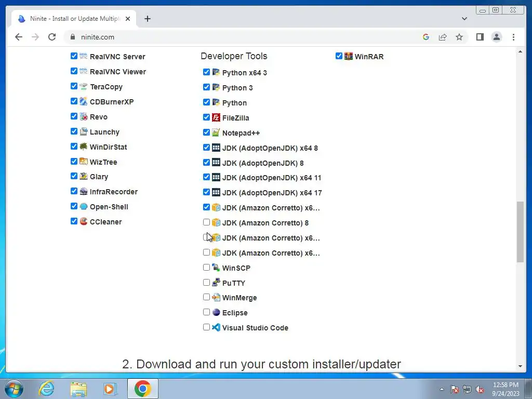Click the FileZilla red icon
The width and height of the screenshot is (532, 399).
coord(216,117)
